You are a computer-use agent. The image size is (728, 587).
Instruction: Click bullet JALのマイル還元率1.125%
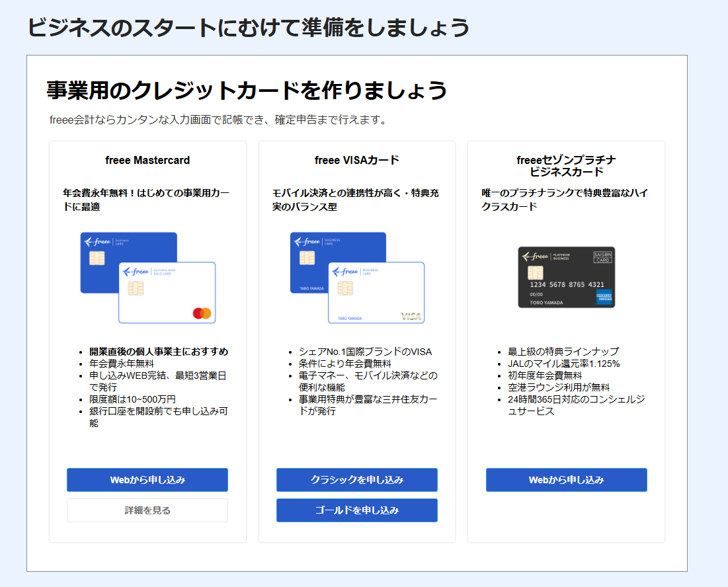coord(563,364)
